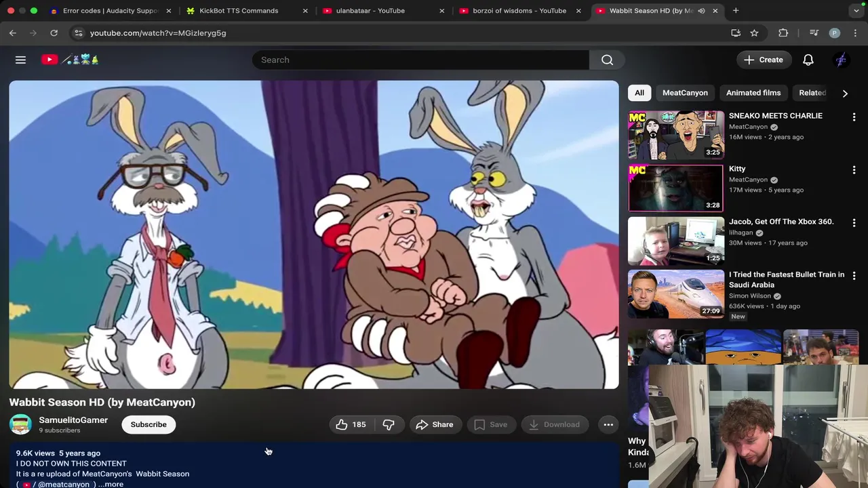868x488 pixels.
Task: Click Wabbit Season HD video title
Action: coord(102,402)
